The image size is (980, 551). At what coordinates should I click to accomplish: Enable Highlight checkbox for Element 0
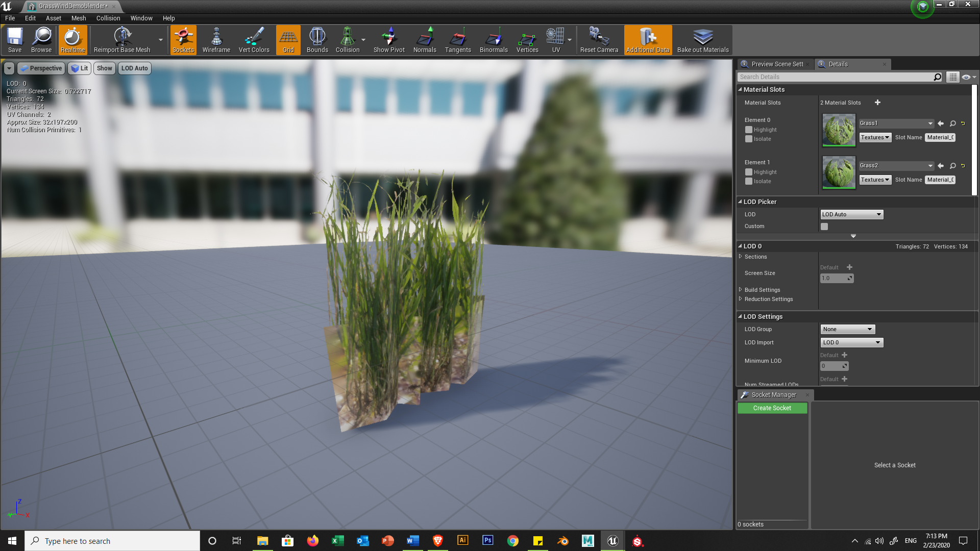click(749, 130)
